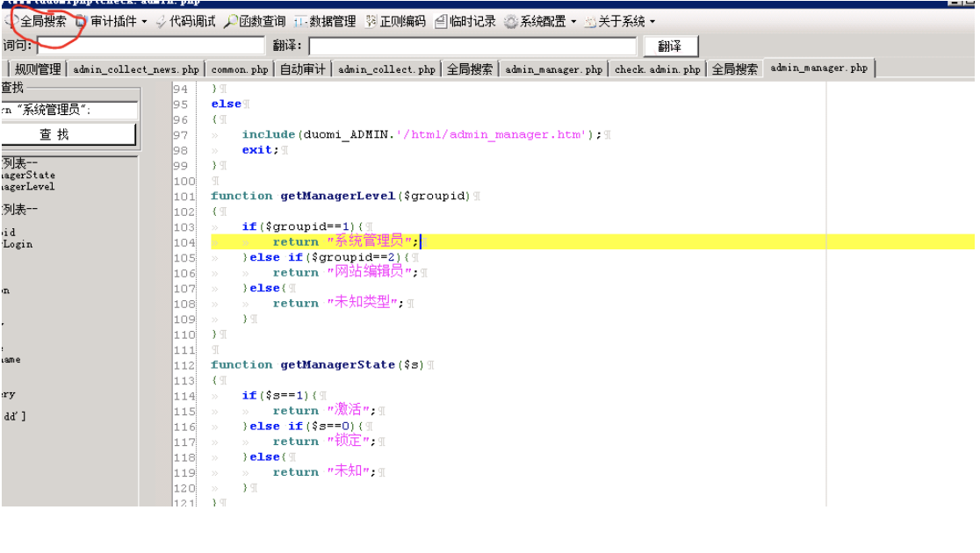
Task: Switch to the 自动审计 tab
Action: pyautogui.click(x=302, y=69)
